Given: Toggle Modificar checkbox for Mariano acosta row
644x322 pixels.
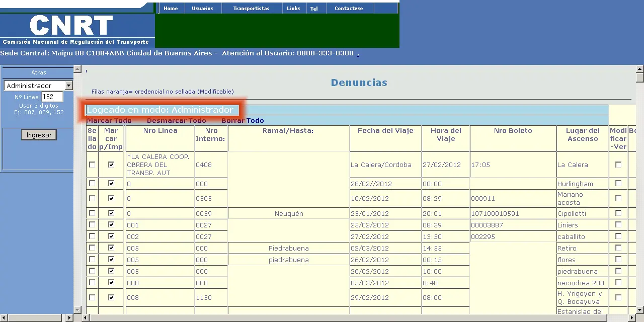Looking at the screenshot, I should tap(618, 198).
